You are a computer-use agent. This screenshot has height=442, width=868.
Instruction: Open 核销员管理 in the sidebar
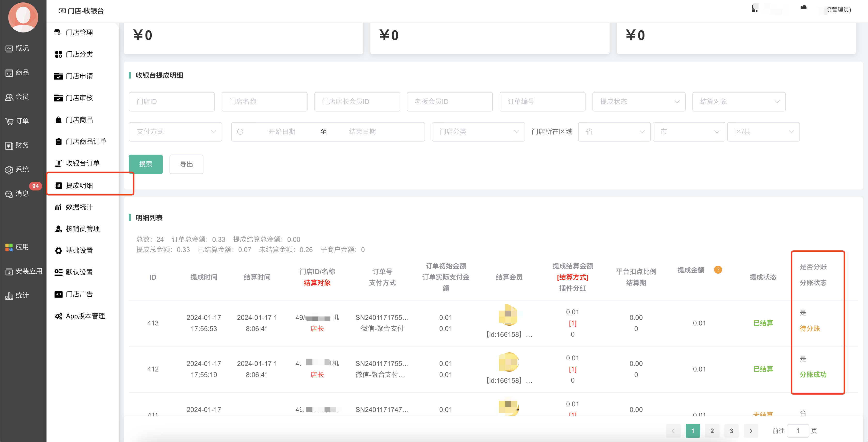tap(83, 229)
